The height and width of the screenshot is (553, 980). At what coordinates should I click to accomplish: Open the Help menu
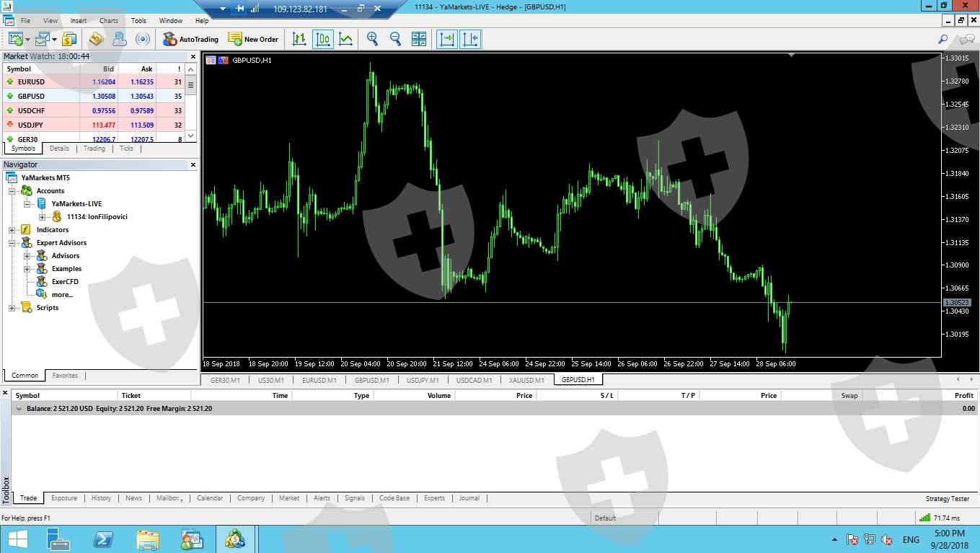tap(202, 21)
